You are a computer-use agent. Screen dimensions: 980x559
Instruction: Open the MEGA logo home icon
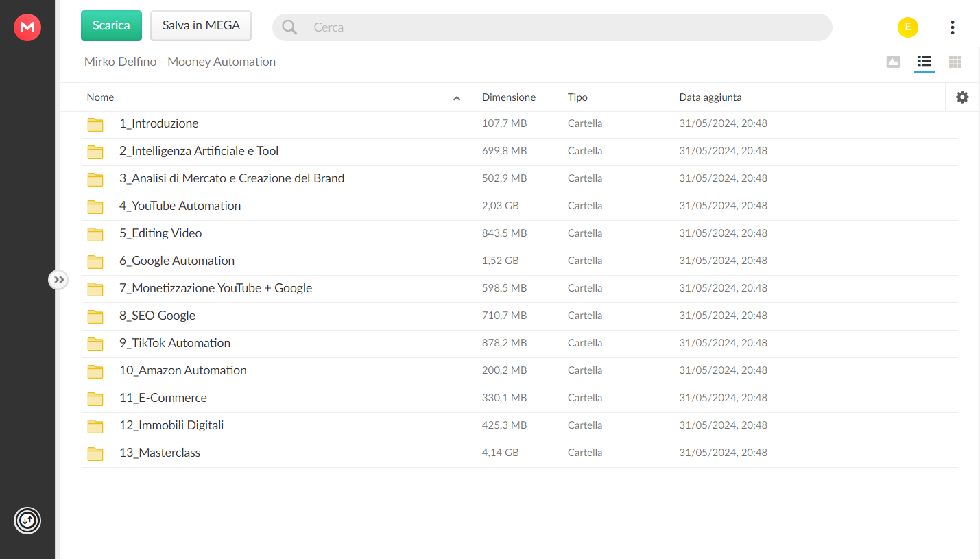(x=27, y=27)
